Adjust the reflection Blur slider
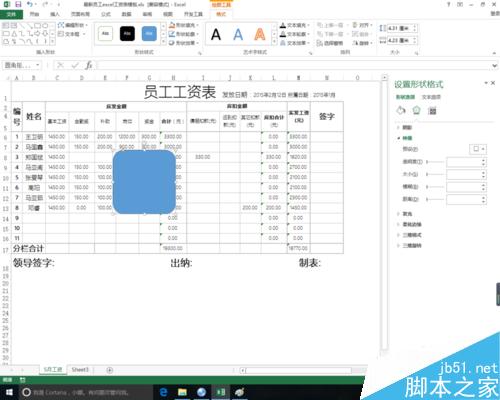Viewport: 500px width, 400px height. [x=435, y=187]
